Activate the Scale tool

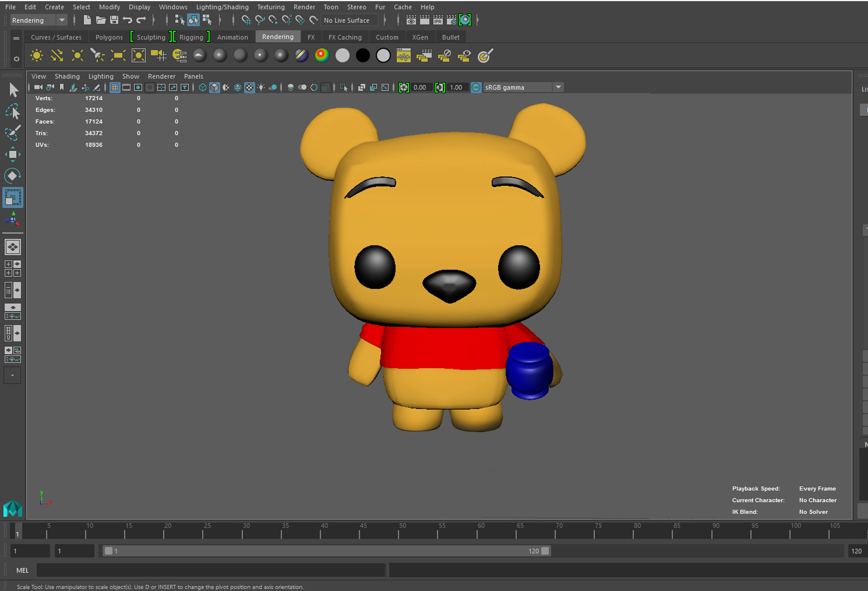(x=13, y=197)
